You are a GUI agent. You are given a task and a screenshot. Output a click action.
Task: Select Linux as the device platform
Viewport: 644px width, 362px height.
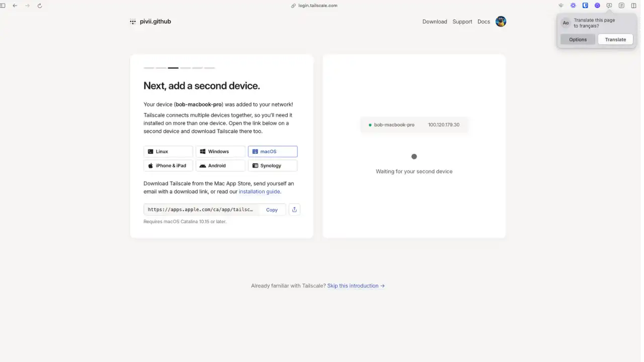[168, 151]
